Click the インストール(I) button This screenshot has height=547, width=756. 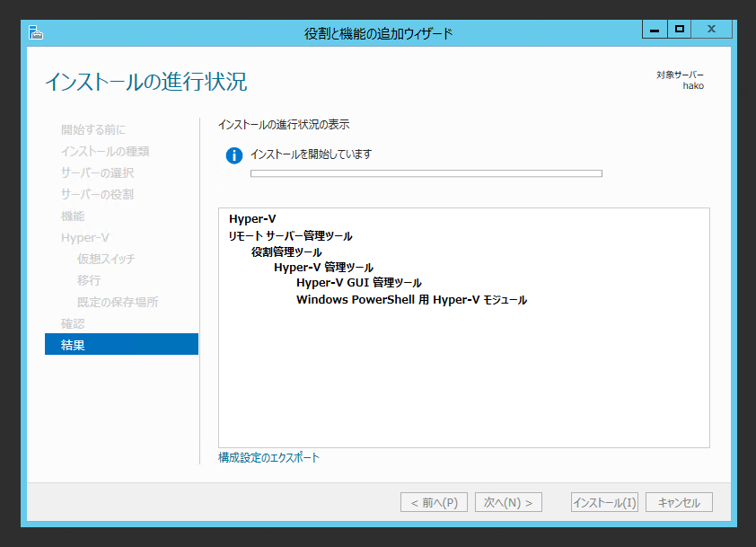point(604,502)
